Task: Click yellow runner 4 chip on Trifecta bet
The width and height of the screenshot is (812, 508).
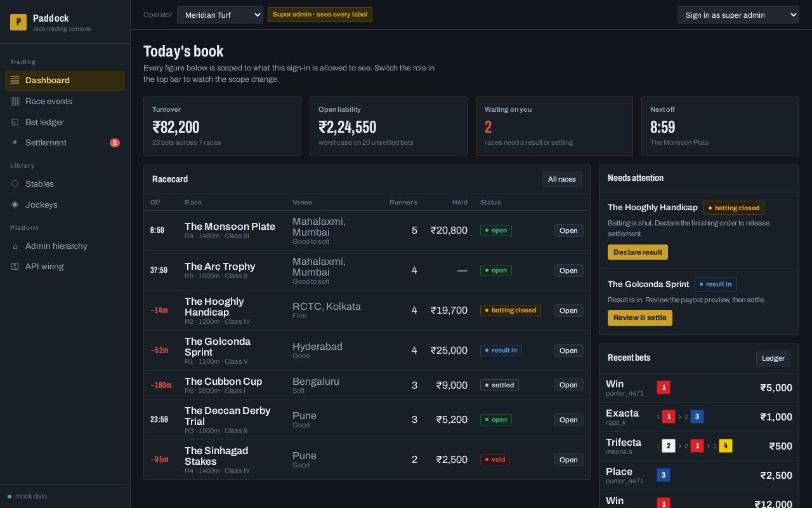Action: 725,446
